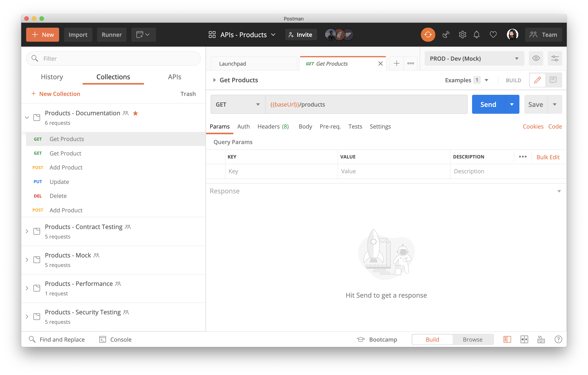Switch to Build mode toggle
Screen dimensions: 588x375
coord(432,339)
